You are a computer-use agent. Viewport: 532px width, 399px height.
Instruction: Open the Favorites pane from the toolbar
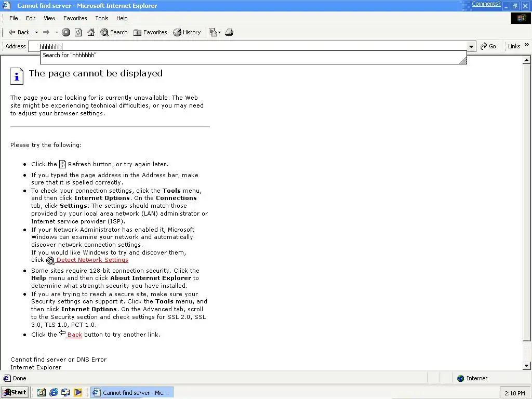pyautogui.click(x=150, y=32)
